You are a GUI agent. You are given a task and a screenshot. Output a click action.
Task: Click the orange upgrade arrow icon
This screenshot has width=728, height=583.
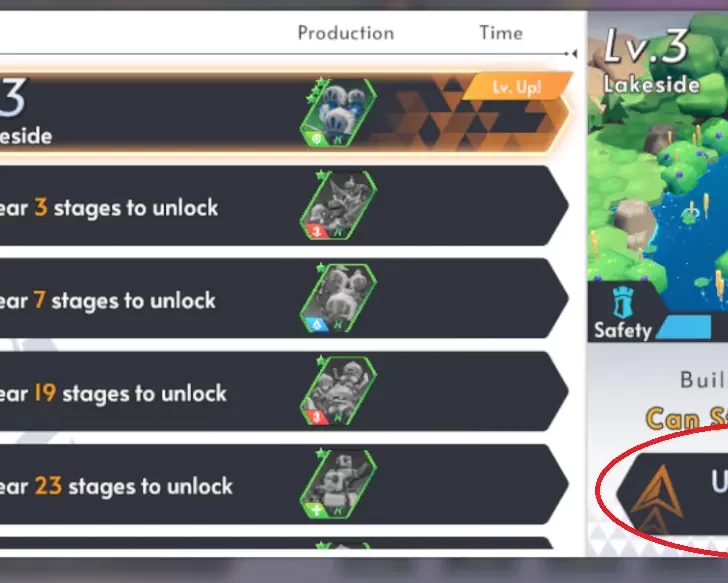pyautogui.click(x=657, y=498)
